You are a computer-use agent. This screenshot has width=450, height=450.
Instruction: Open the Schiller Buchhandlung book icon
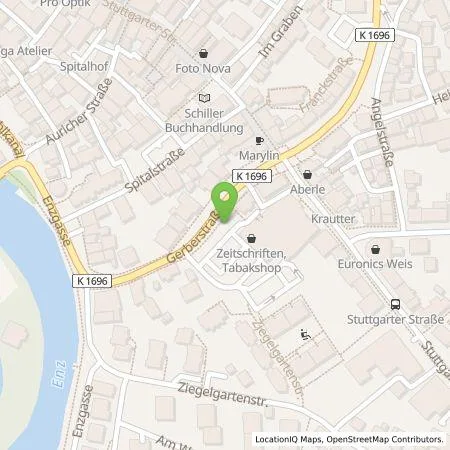[x=204, y=98]
